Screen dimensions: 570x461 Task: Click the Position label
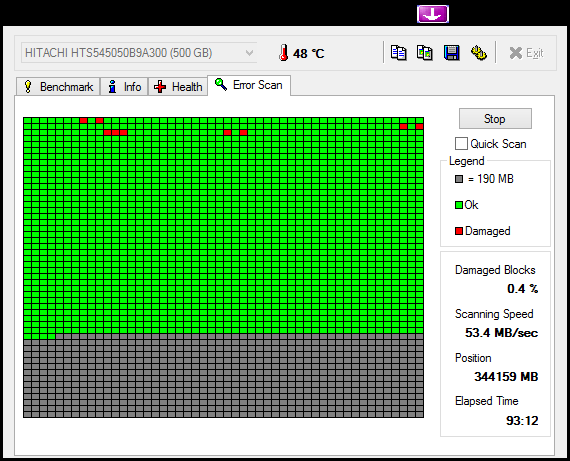[473, 358]
